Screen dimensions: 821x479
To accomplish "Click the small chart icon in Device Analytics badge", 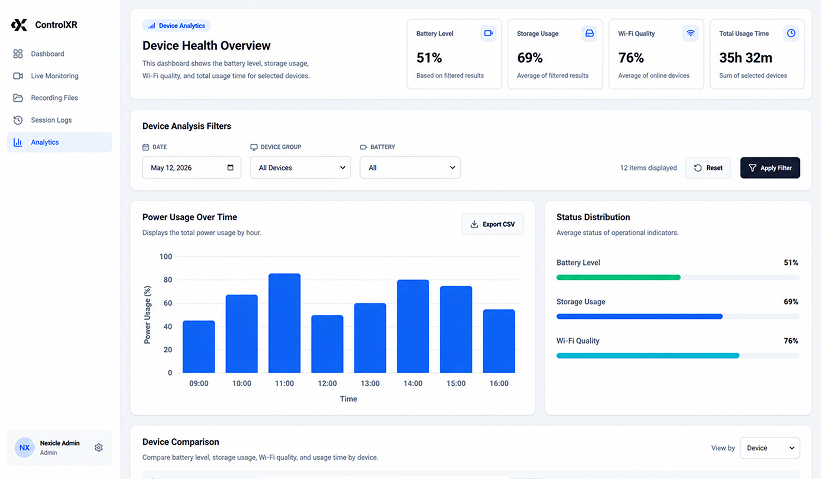I will [x=151, y=26].
